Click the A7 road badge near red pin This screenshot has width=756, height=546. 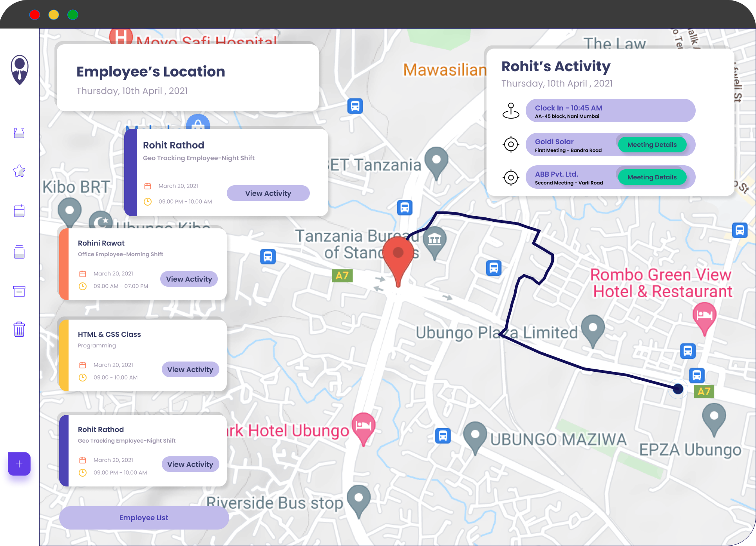342,276
